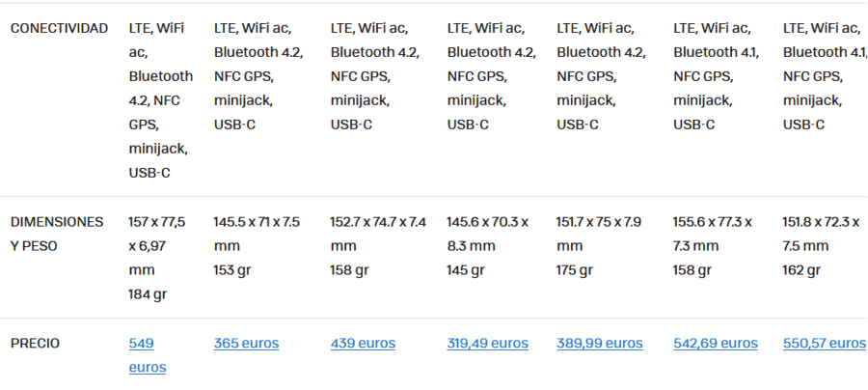Viewport: 868px width, 390px height.
Task: Click the CONECTIVIDAD row header
Action: pos(59,29)
